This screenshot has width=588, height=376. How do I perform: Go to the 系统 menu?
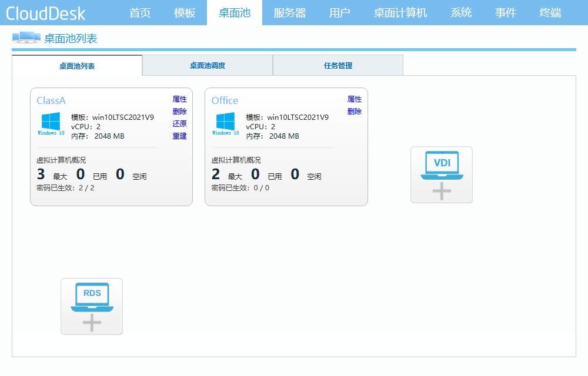461,13
